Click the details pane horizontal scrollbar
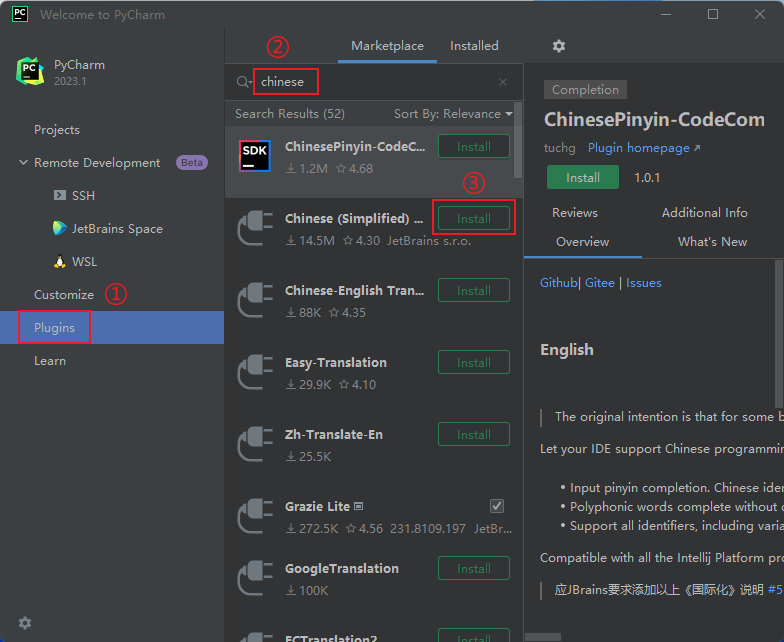 [x=543, y=637]
